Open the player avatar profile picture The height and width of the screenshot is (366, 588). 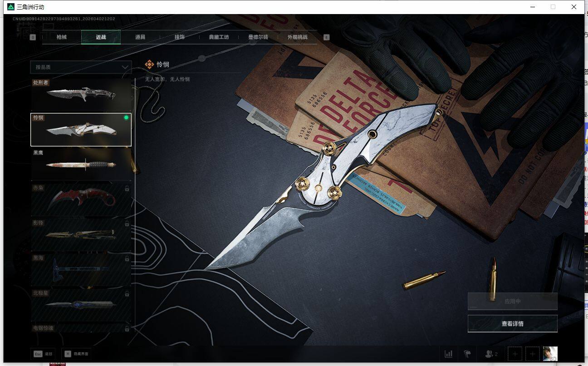pyautogui.click(x=550, y=354)
